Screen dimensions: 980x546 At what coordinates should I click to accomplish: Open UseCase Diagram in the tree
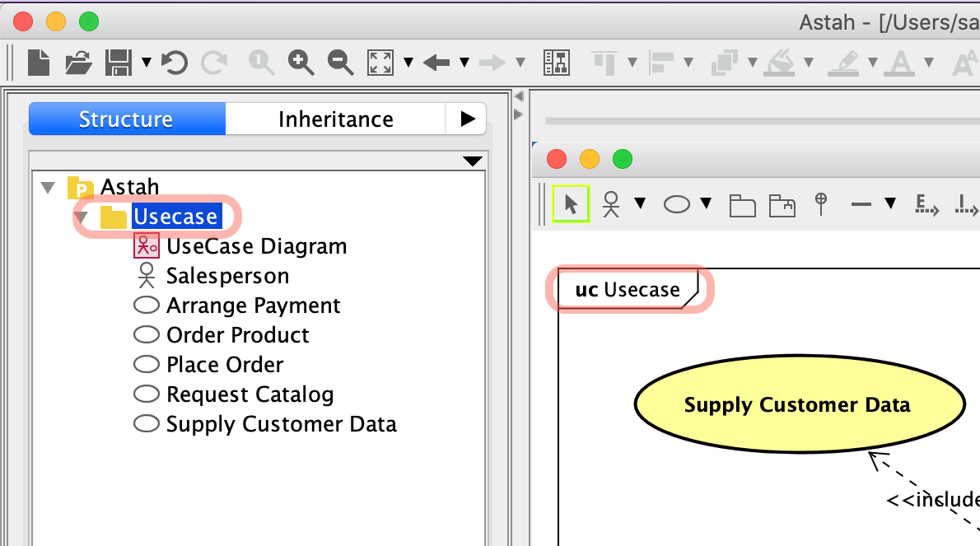256,246
